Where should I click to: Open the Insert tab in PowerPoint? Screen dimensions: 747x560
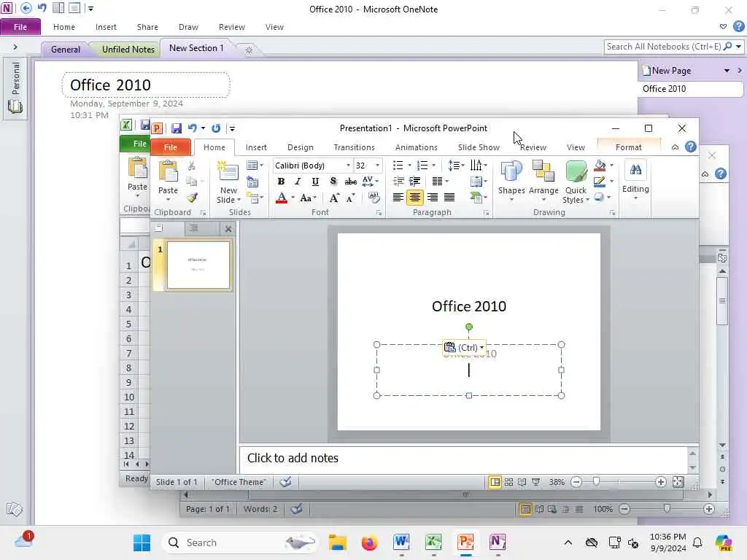[256, 147]
